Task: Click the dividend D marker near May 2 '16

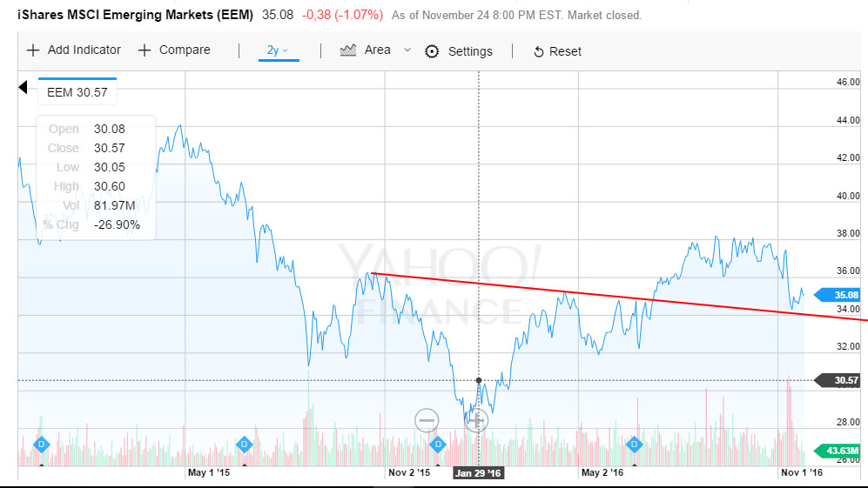Action: point(634,444)
